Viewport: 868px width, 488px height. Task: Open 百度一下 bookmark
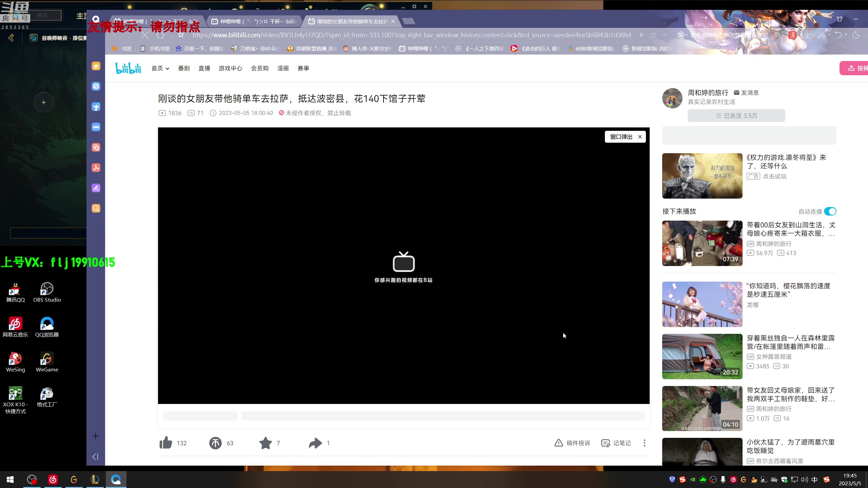(x=200, y=48)
